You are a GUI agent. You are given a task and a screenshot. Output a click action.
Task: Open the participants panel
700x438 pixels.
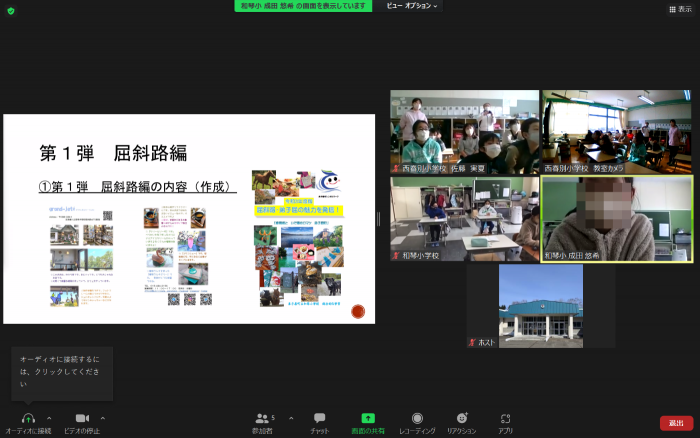(264, 418)
